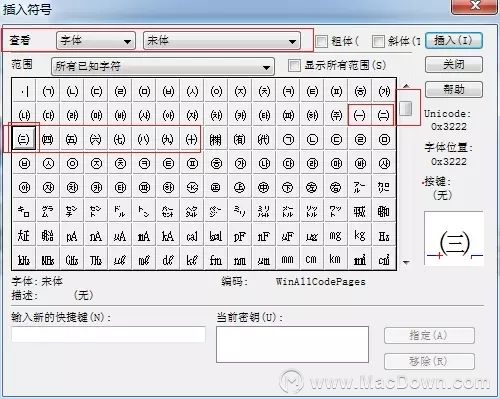Click the 移除(R) button
Screen dimensions: 500x399
(429, 361)
